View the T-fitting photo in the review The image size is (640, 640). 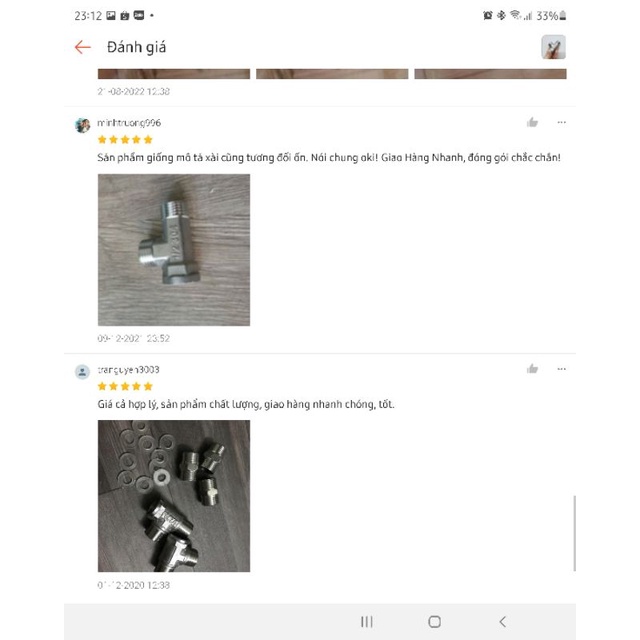pos(174,250)
